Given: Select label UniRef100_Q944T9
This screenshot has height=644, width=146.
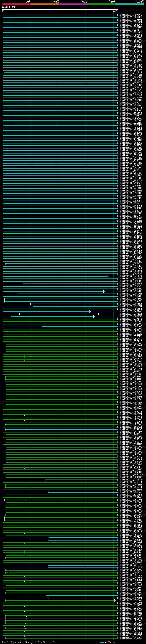Looking at the screenshot, I should tap(131, 67).
